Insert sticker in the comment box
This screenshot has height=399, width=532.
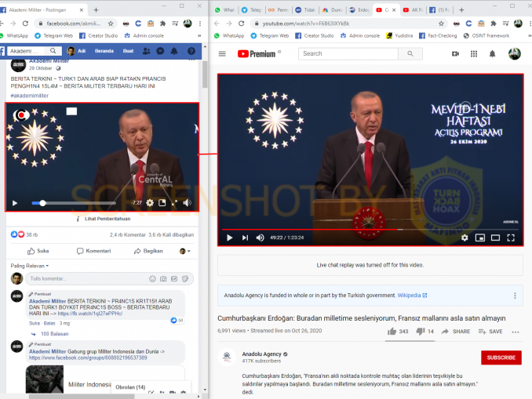[185, 278]
